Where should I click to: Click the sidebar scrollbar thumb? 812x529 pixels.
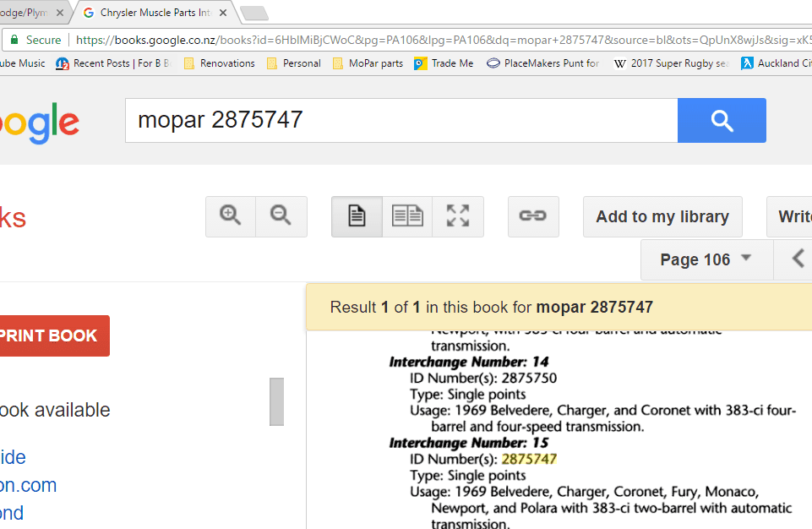(276, 401)
